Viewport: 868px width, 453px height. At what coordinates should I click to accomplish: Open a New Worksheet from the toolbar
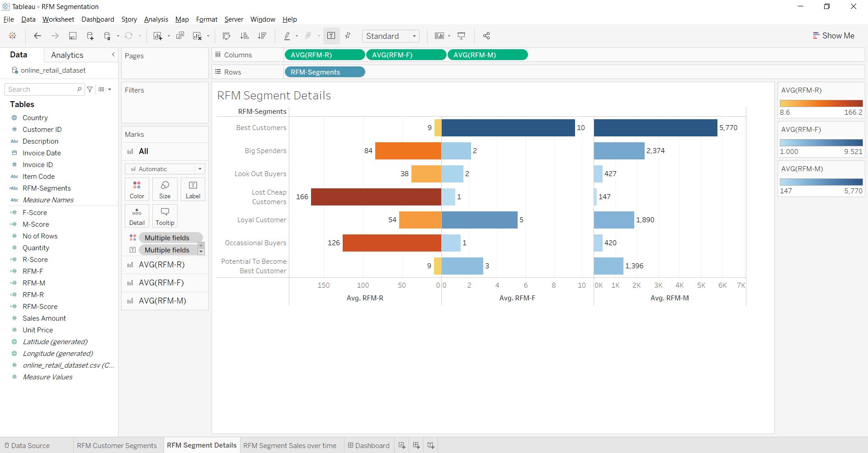point(157,36)
